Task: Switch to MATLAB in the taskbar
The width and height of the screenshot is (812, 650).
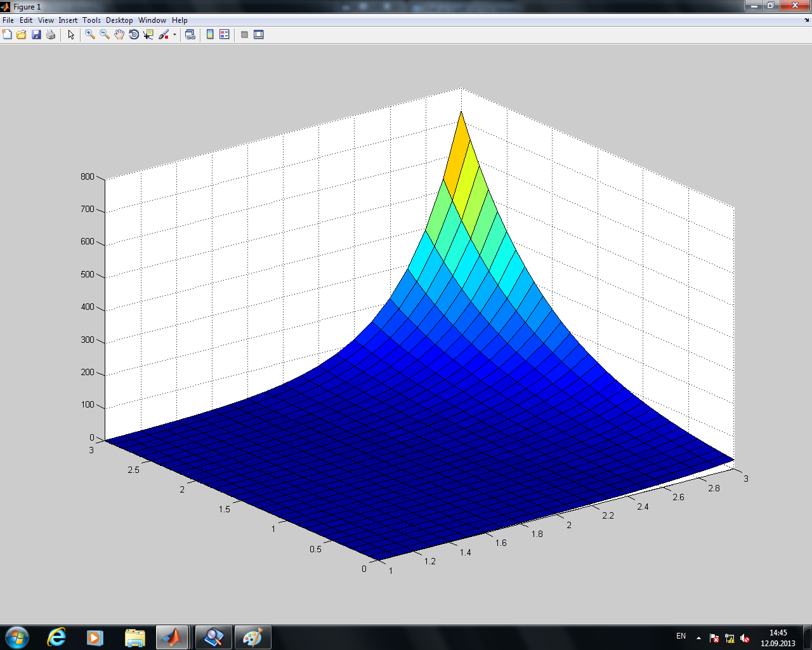Action: click(x=172, y=637)
